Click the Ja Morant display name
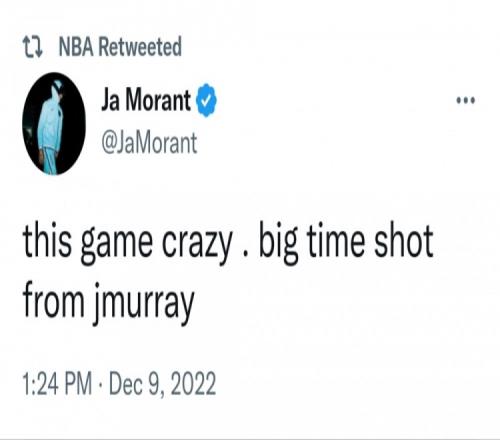Viewport: 500px width, 440px height. point(146,100)
